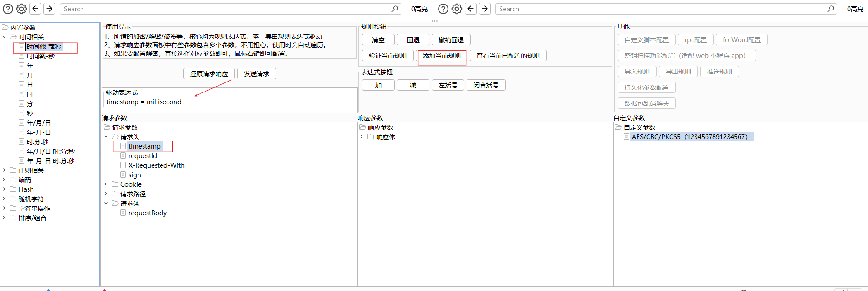Open settings via the left gear icon

pyautogui.click(x=21, y=9)
